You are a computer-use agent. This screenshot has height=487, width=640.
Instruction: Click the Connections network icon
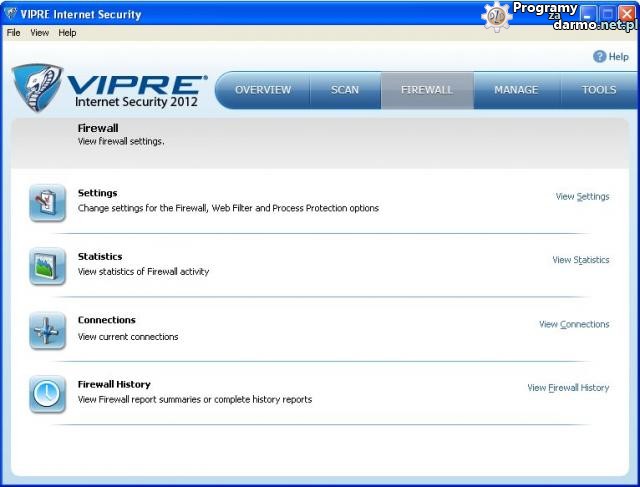pos(47,330)
